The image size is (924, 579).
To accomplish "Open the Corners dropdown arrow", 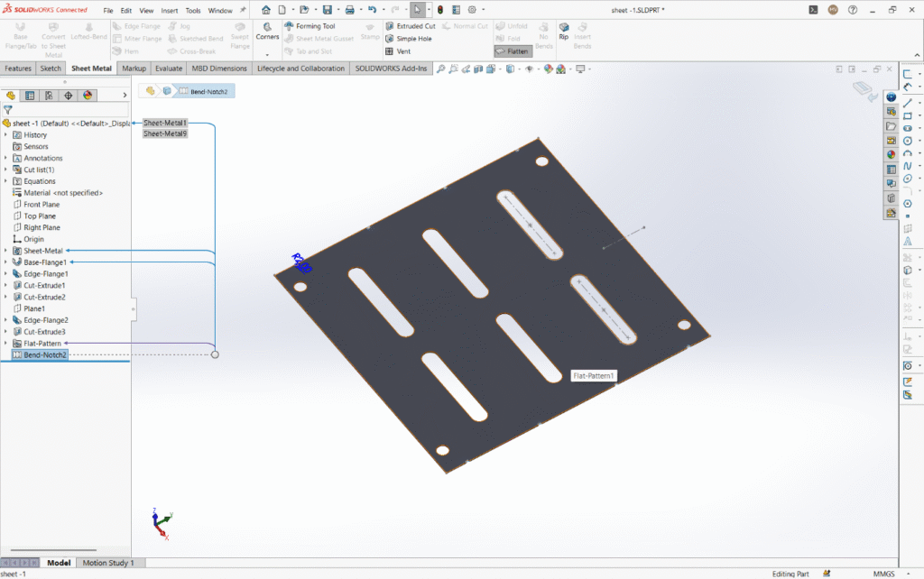I will pyautogui.click(x=266, y=54).
